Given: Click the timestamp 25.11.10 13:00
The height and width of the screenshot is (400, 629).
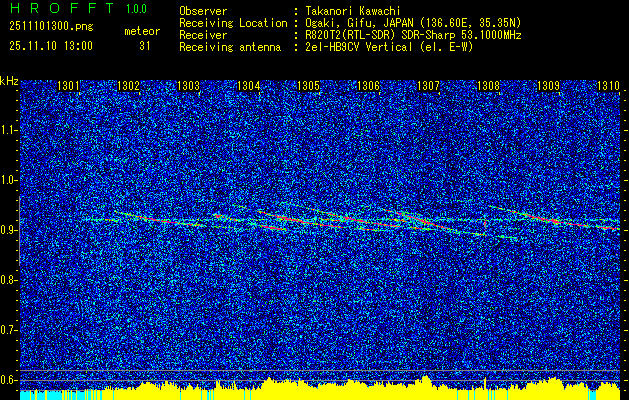Looking at the screenshot, I should (51, 46).
